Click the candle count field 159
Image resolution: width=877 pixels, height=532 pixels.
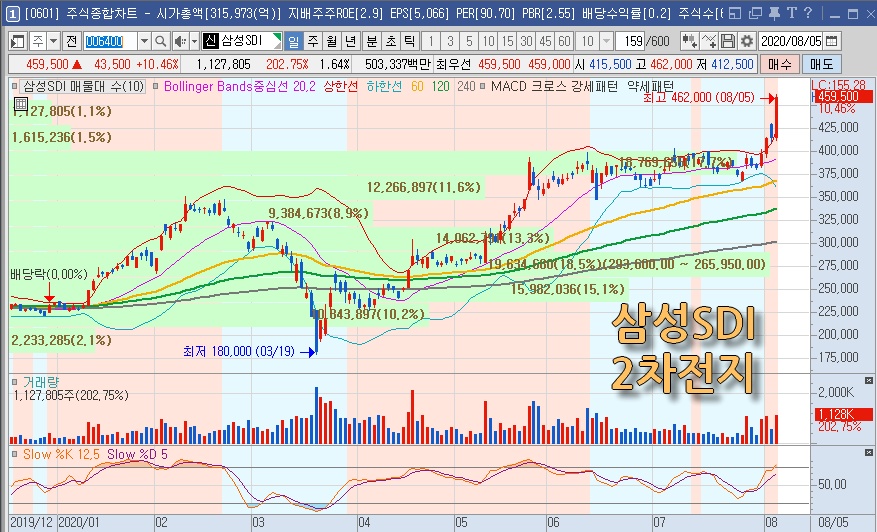point(630,41)
